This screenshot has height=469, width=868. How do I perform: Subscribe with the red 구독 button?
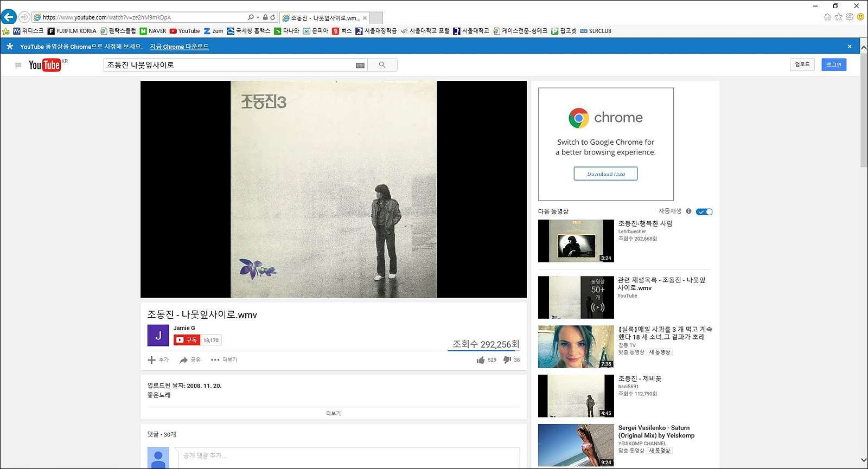click(x=187, y=340)
